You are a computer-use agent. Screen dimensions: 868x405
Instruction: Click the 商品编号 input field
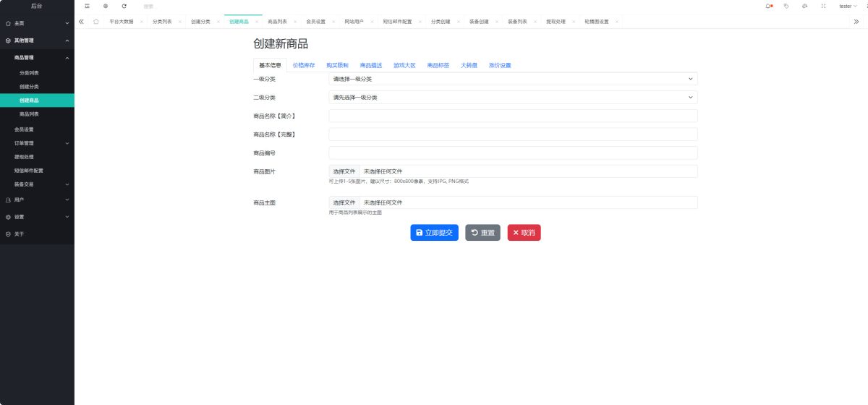point(513,153)
